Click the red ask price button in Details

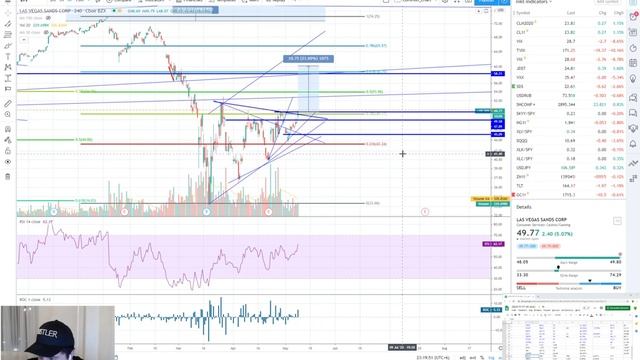pos(550,246)
